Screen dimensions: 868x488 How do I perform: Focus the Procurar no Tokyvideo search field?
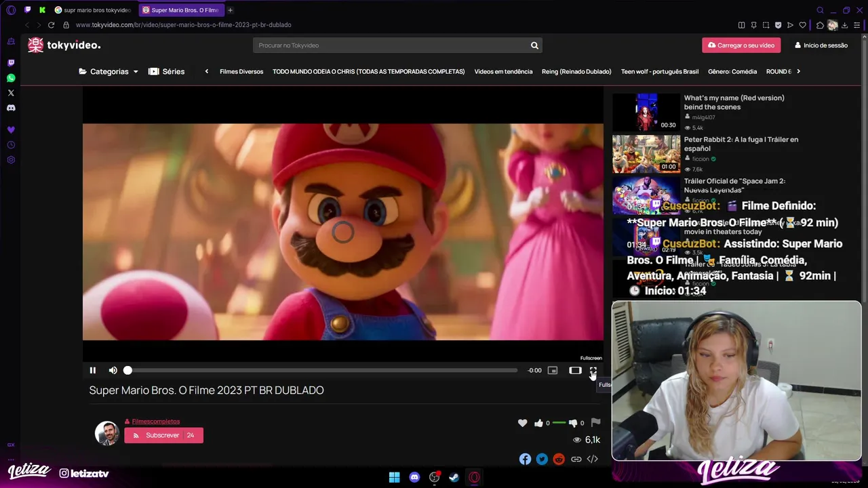coord(390,45)
